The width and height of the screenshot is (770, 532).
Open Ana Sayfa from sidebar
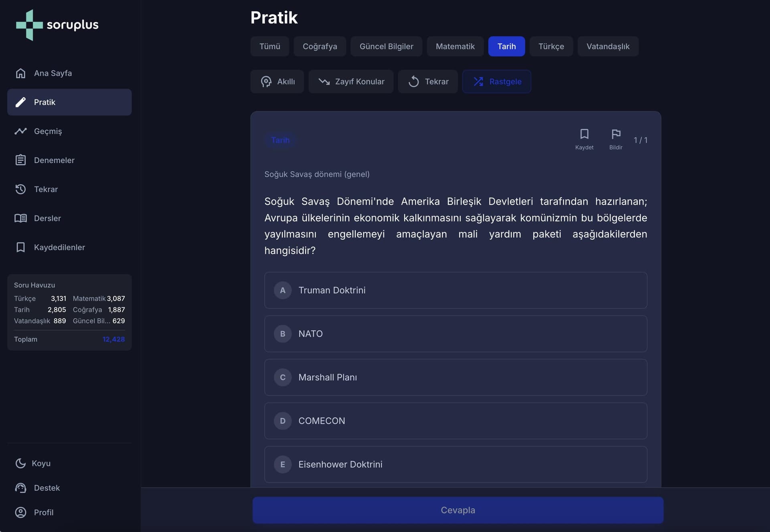[x=53, y=73]
